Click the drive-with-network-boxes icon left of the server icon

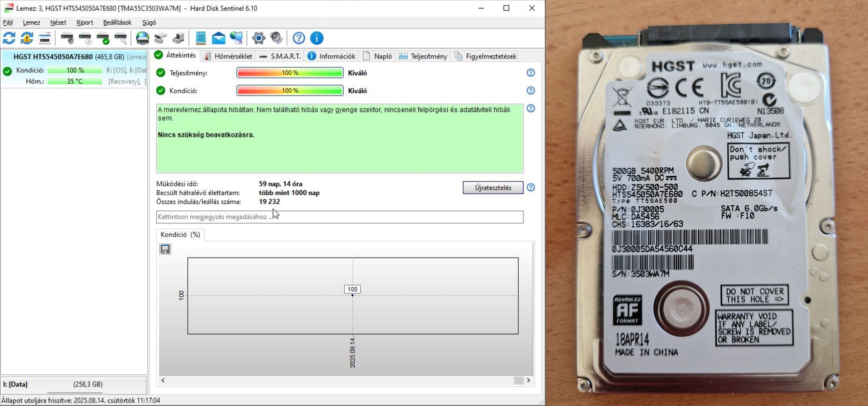(160, 38)
